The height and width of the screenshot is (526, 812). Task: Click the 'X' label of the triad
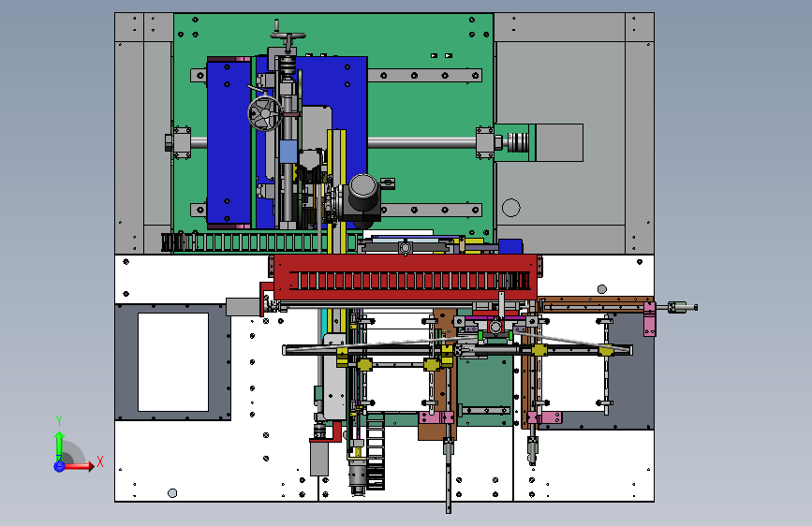100,461
